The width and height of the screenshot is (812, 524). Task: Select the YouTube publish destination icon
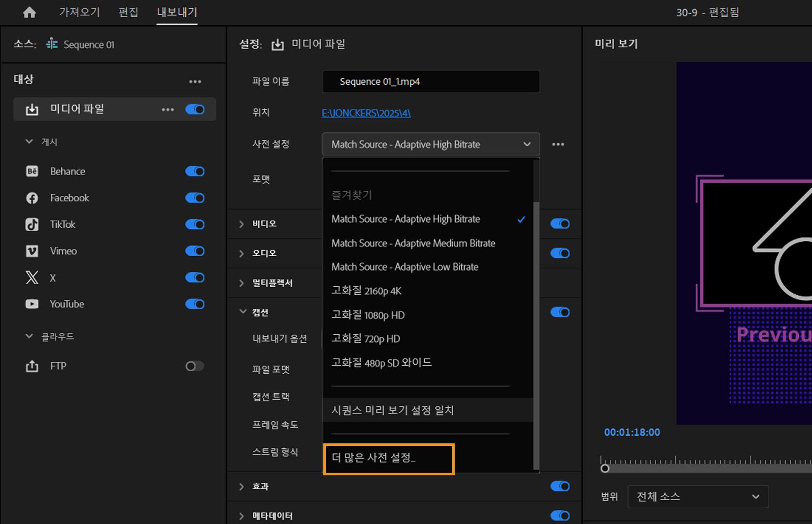(31, 304)
